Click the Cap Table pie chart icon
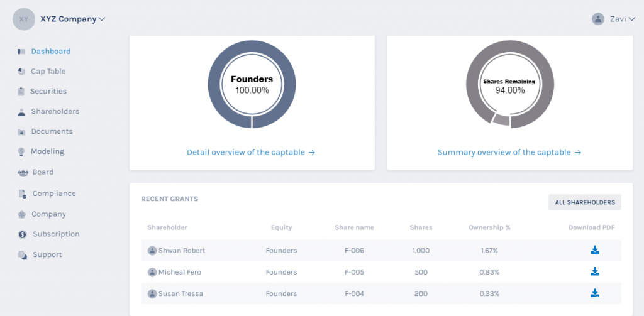The height and width of the screenshot is (316, 644). [x=22, y=72]
